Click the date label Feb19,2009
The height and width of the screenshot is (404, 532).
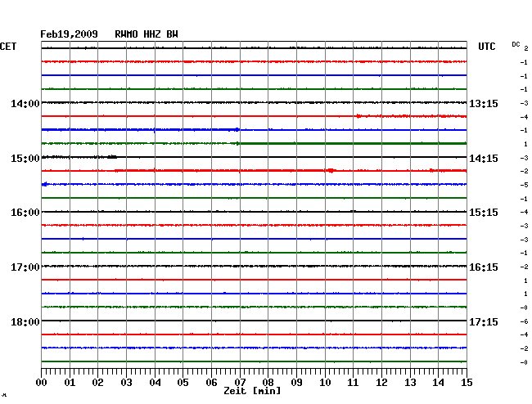tap(69, 34)
